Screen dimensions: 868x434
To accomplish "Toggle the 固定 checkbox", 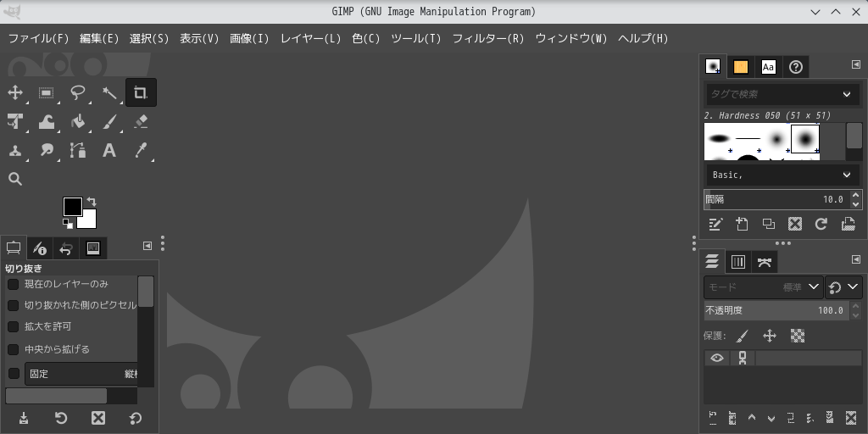I will tap(14, 374).
